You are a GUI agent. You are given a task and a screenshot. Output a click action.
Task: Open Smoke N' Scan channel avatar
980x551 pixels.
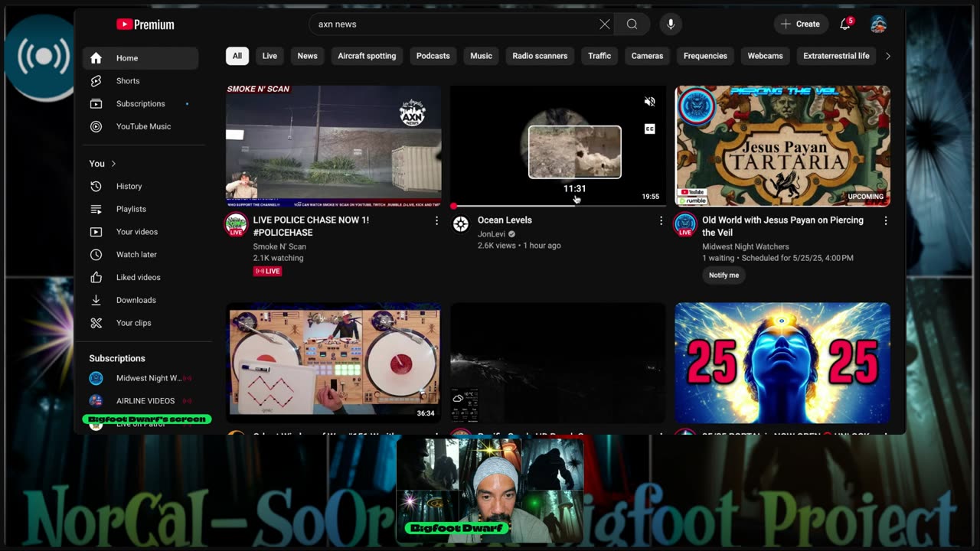click(x=236, y=224)
